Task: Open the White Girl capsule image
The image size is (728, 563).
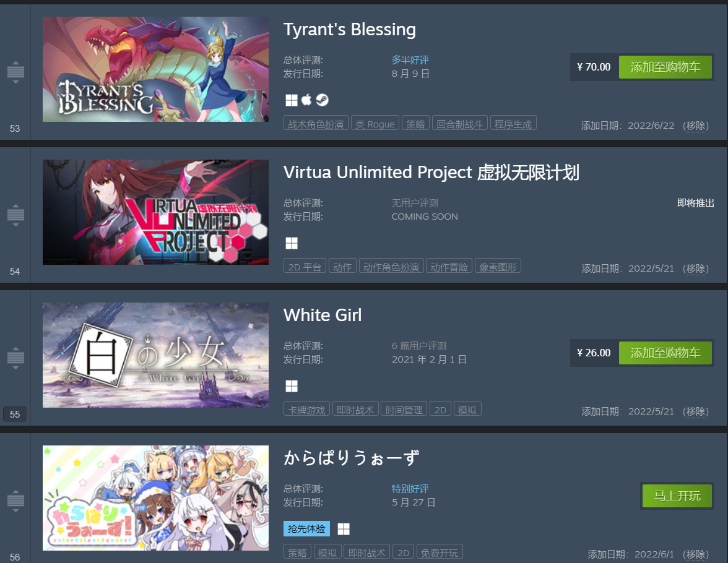Action: (155, 355)
